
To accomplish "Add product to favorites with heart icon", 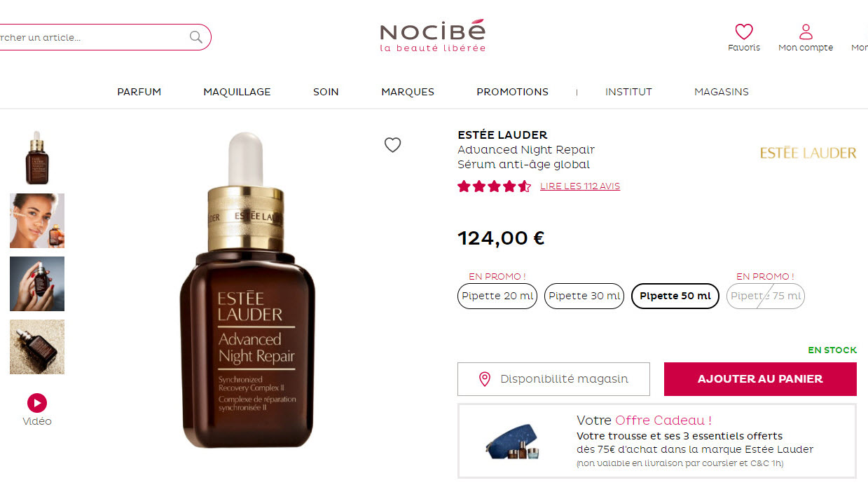I will [x=393, y=145].
